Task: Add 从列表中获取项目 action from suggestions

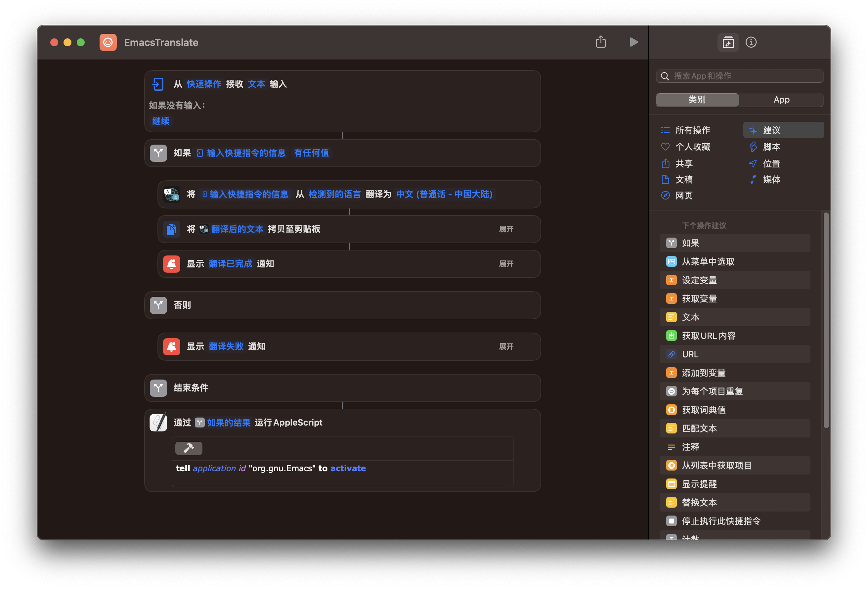Action: [735, 465]
